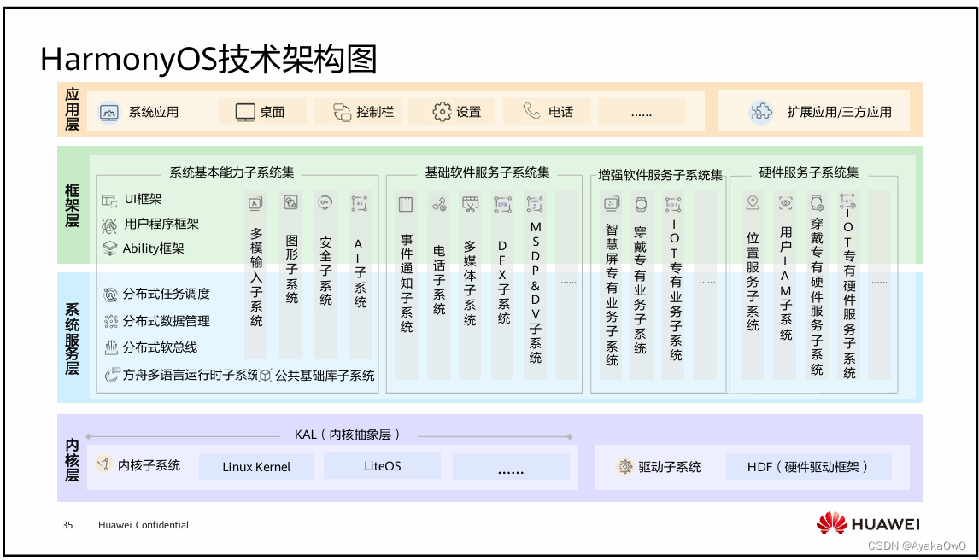Click the Linux Kernel button
The height and width of the screenshot is (560, 979).
256,466
